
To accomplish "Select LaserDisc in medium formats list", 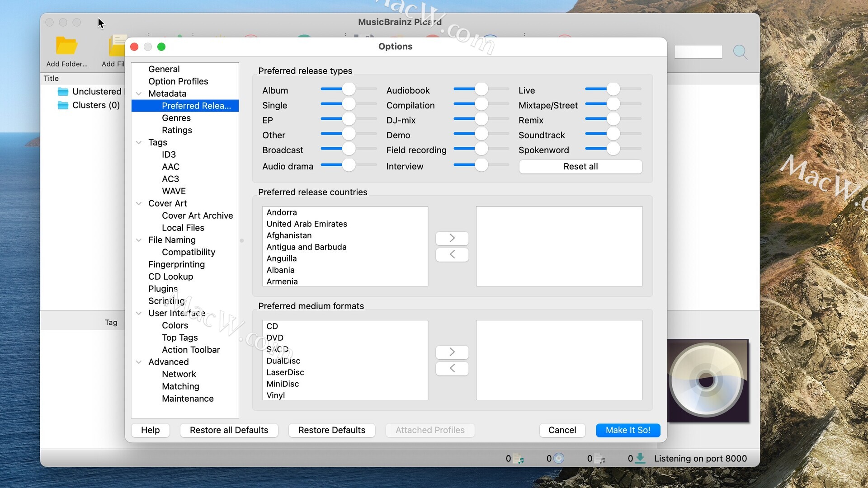I will pyautogui.click(x=345, y=372).
